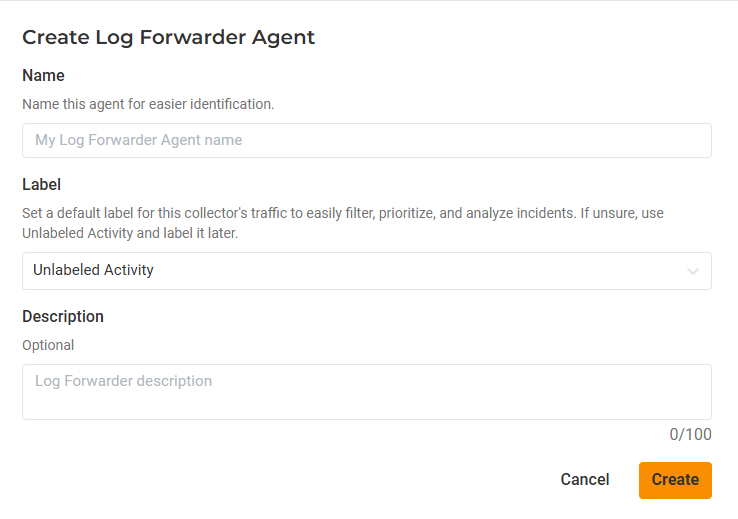Click the 0/100 character counter
738x519 pixels.
pos(690,435)
